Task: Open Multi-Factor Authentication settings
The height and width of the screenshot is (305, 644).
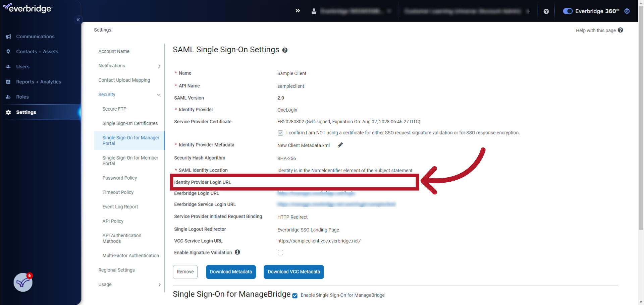Action: [131, 255]
